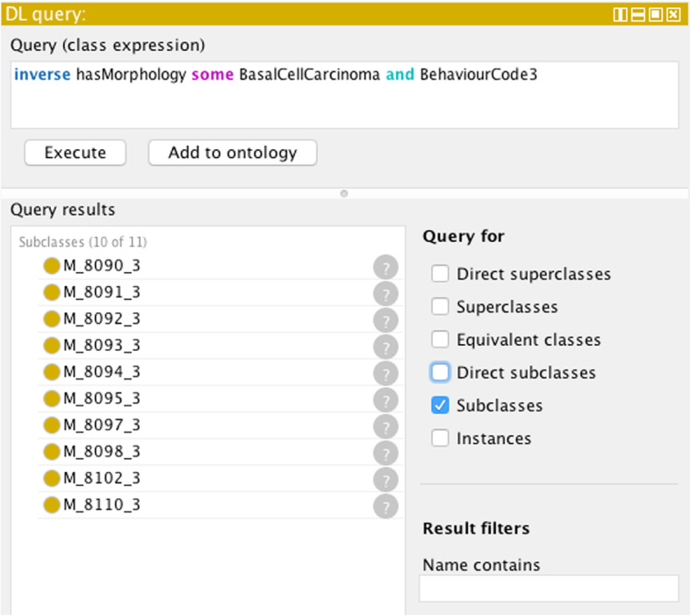Click the split view icon in DL query header
This screenshot has height=616, width=691.
[621, 14]
